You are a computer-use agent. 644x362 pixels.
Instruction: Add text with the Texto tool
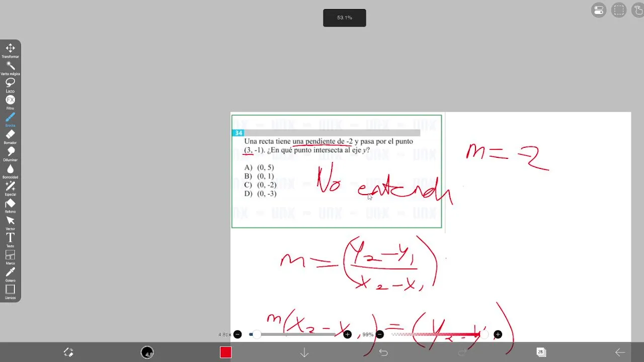(10, 240)
